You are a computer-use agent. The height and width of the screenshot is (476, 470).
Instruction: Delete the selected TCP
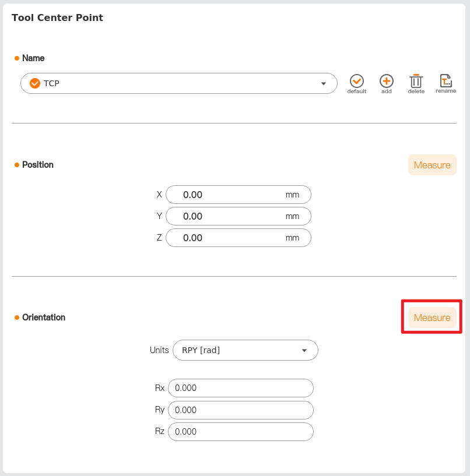(416, 82)
